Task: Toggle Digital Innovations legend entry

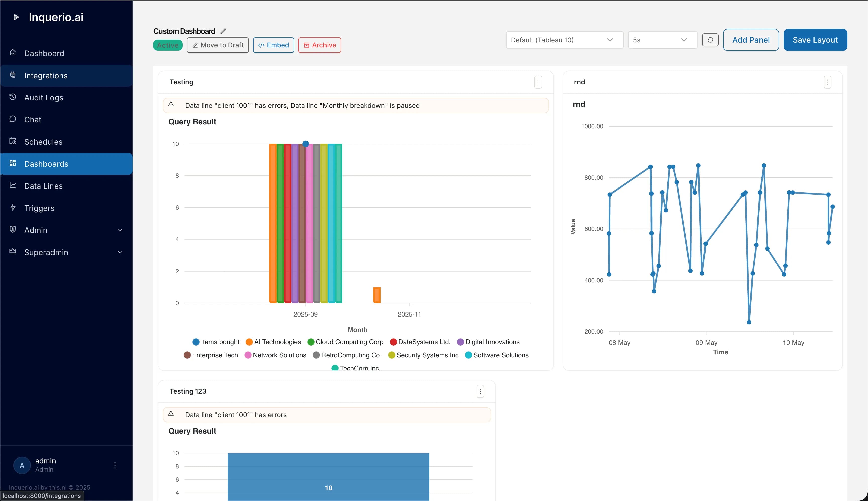Action: pyautogui.click(x=488, y=342)
